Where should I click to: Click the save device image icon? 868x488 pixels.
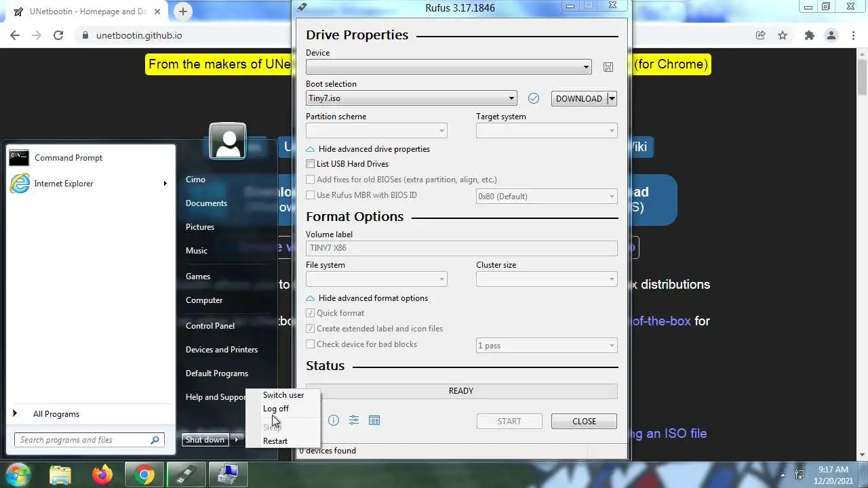[x=608, y=67]
